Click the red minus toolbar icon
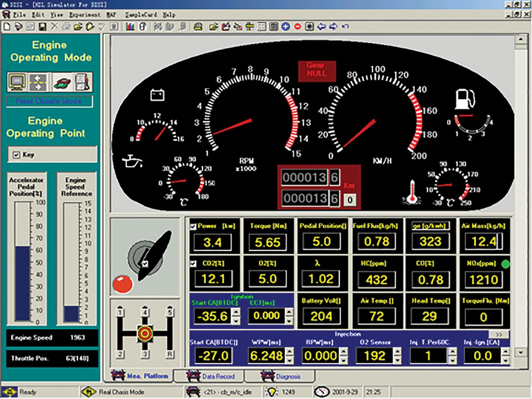Screen dimensions: 532x399 pos(298,27)
